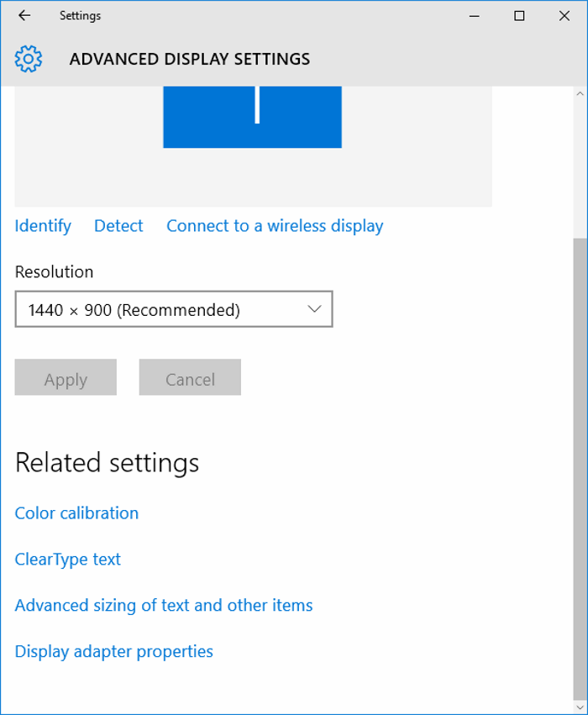
Task: Click the Resolution label
Action: [55, 271]
